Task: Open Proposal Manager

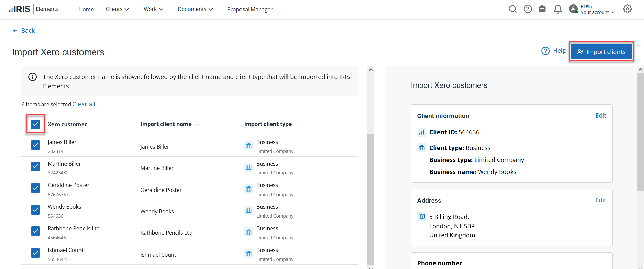Action: click(250, 9)
